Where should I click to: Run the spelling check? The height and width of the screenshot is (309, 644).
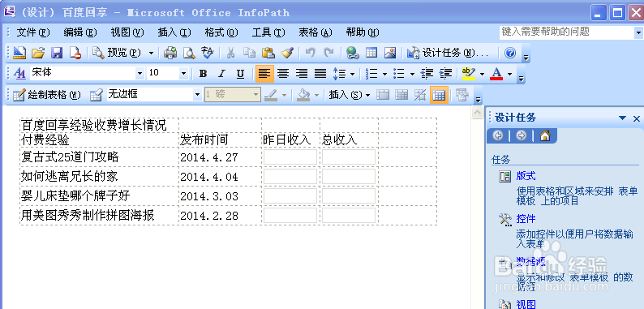click(x=208, y=53)
